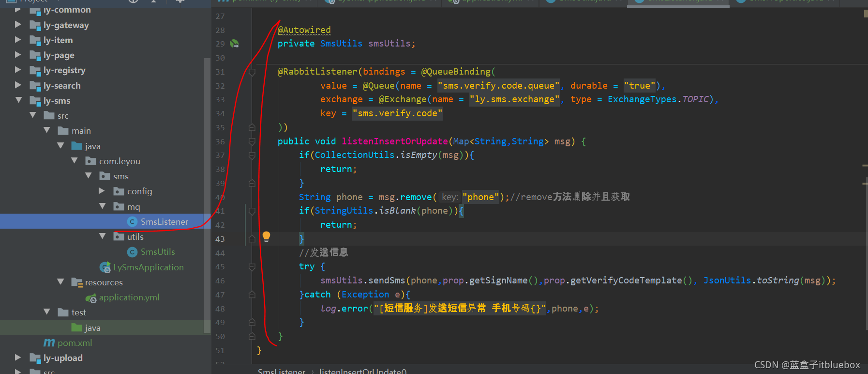This screenshot has height=374, width=868.
Task: Click the resources folder icon
Action: click(77, 282)
